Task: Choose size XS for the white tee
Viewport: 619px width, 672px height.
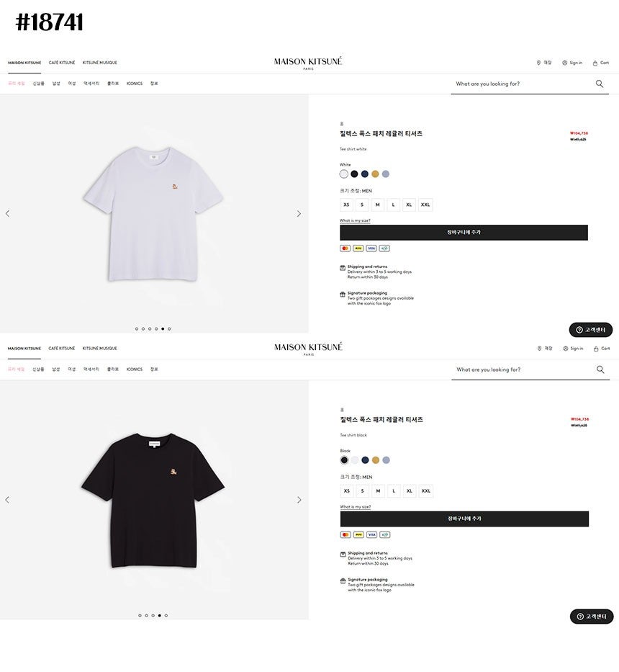Action: 346,205
